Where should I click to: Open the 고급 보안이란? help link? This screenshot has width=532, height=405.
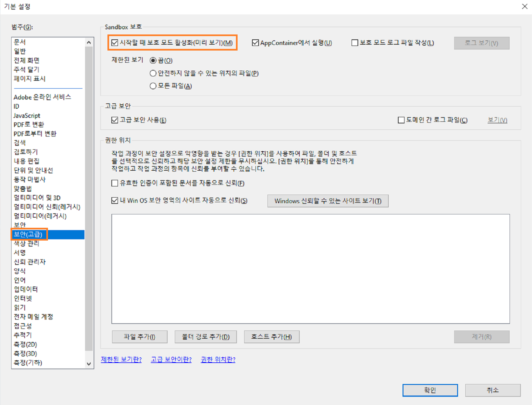point(171,359)
